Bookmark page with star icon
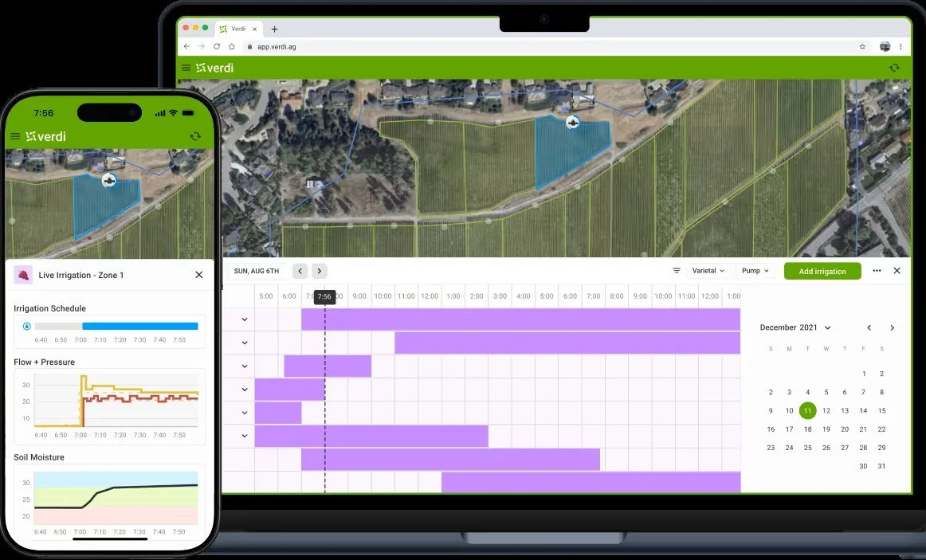The width and height of the screenshot is (926, 560). (862, 47)
